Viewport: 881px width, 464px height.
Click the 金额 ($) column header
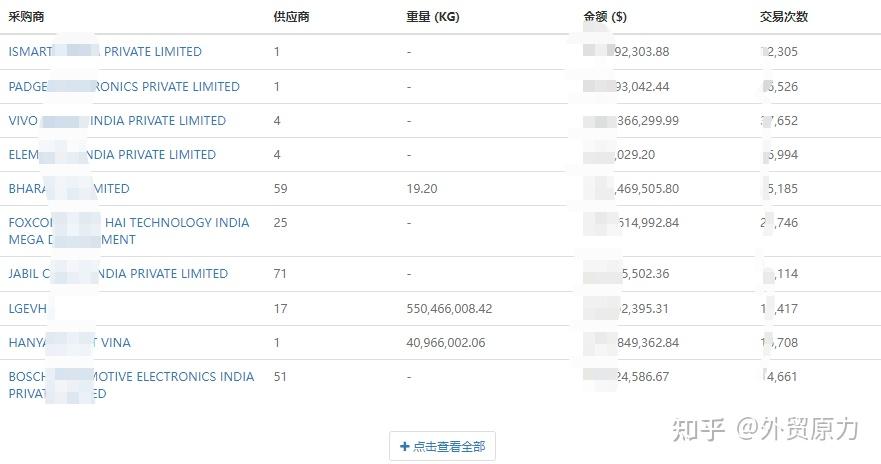[x=605, y=17]
